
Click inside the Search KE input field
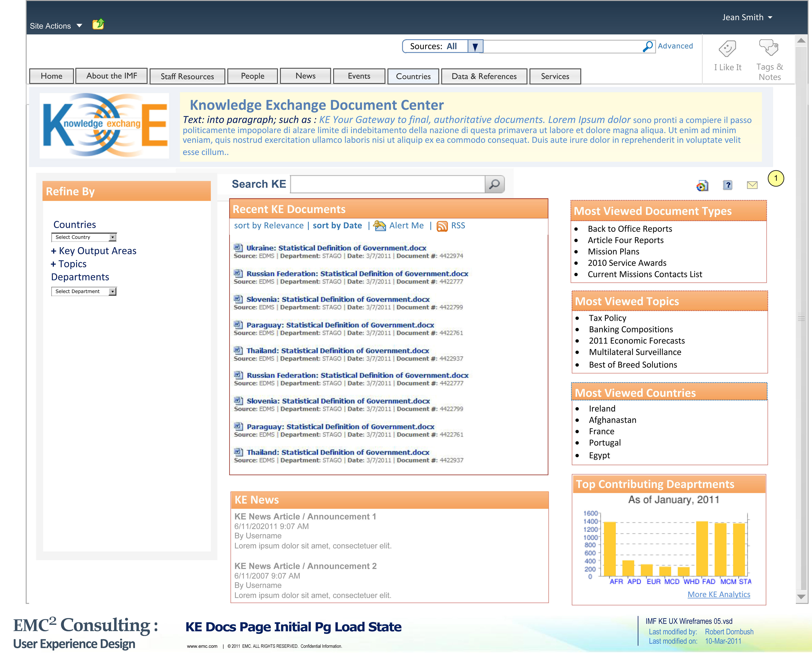[x=387, y=184]
